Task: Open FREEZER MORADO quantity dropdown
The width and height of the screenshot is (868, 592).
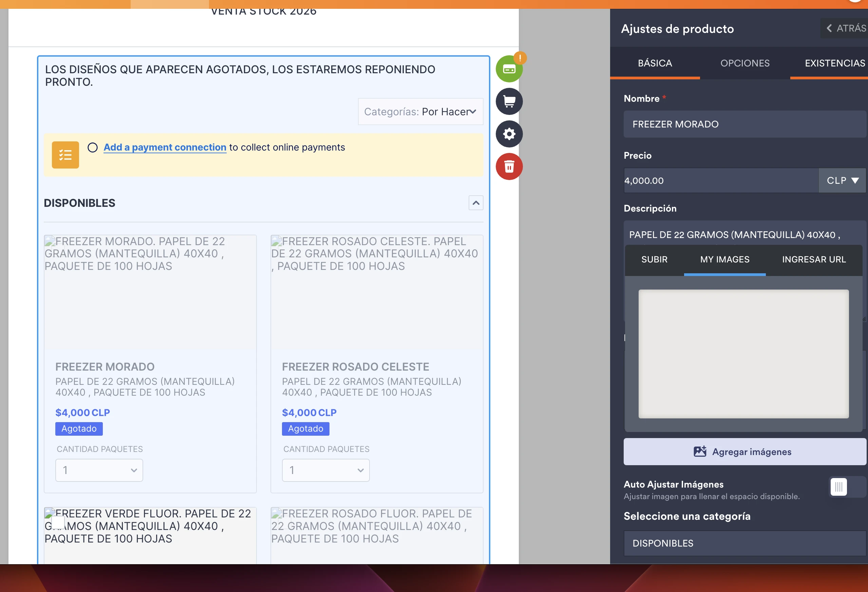Action: (x=99, y=470)
